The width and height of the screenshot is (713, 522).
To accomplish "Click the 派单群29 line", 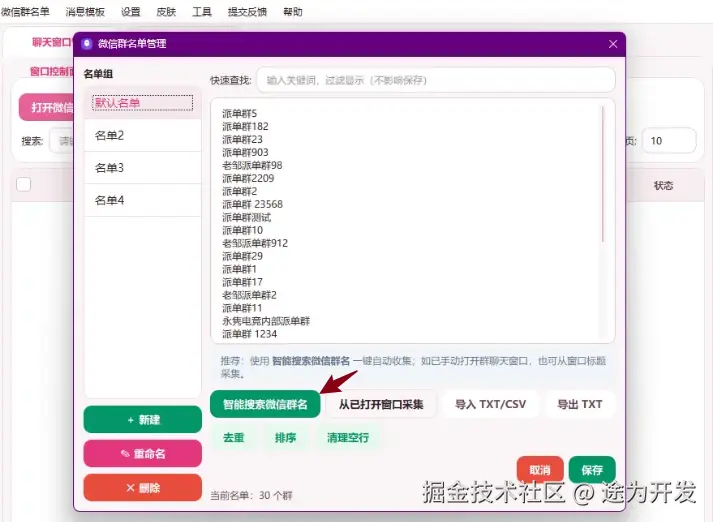I will [242, 256].
